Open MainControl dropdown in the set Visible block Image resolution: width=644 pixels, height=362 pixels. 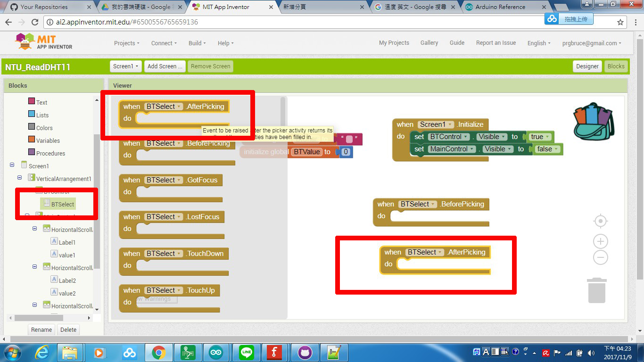pyautogui.click(x=451, y=149)
